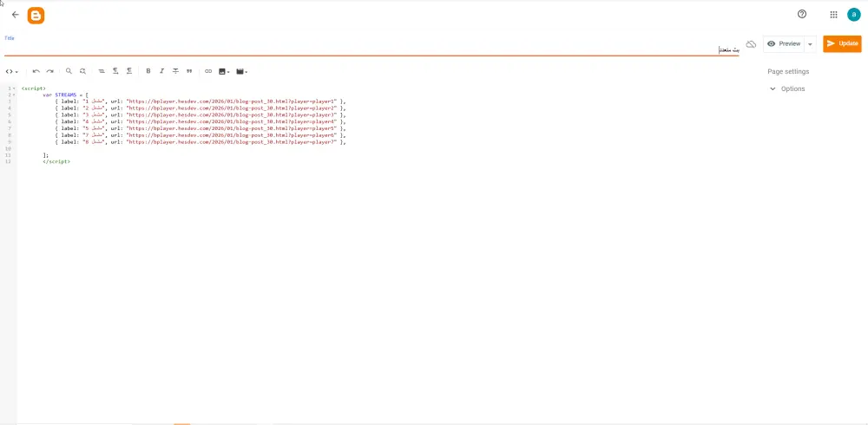This screenshot has height=425, width=868.
Task: Open the insert image dropdown
Action: click(224, 71)
